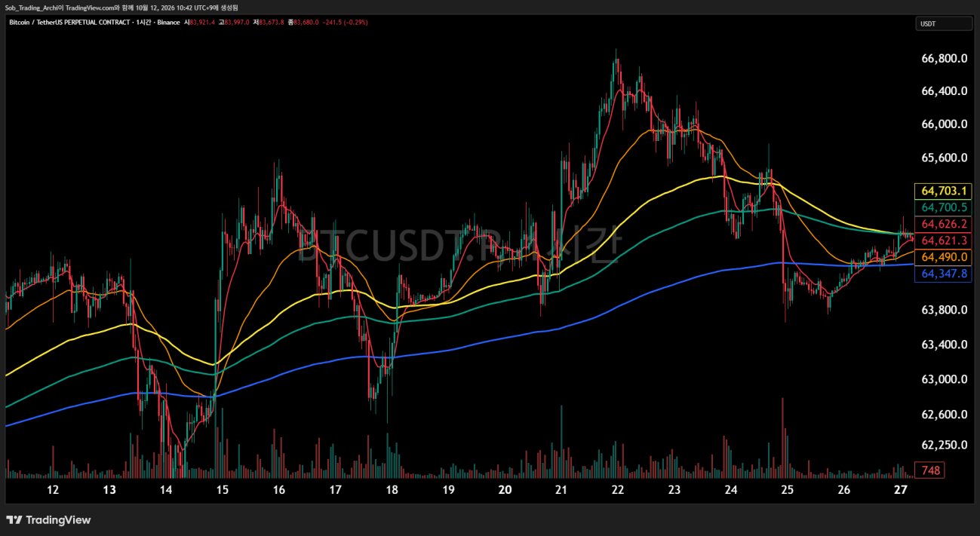Click date 12 on the time axis
The image size is (980, 536).
[x=53, y=490]
